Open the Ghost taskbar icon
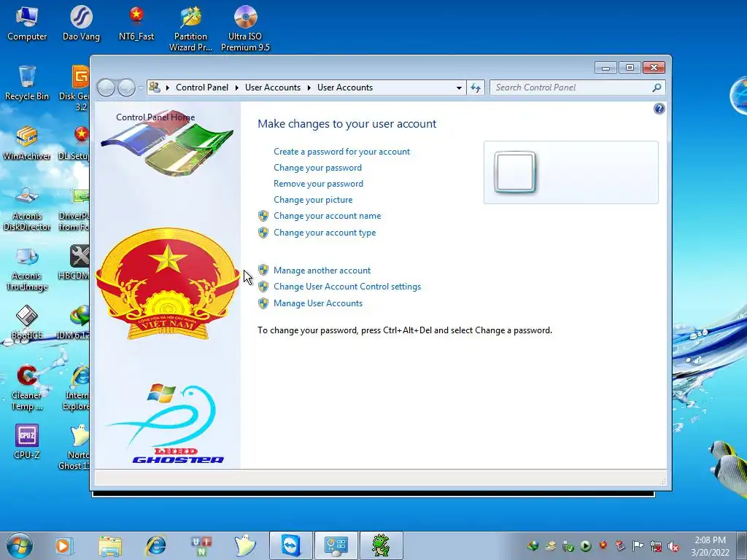The height and width of the screenshot is (560, 747). coord(245,545)
